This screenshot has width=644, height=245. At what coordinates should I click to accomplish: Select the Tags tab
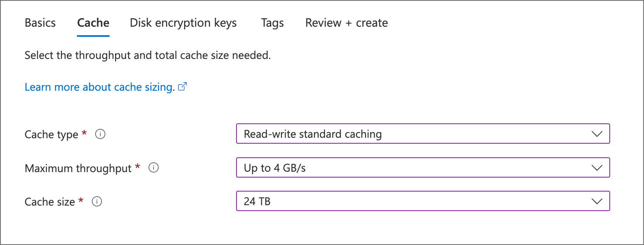point(272,23)
